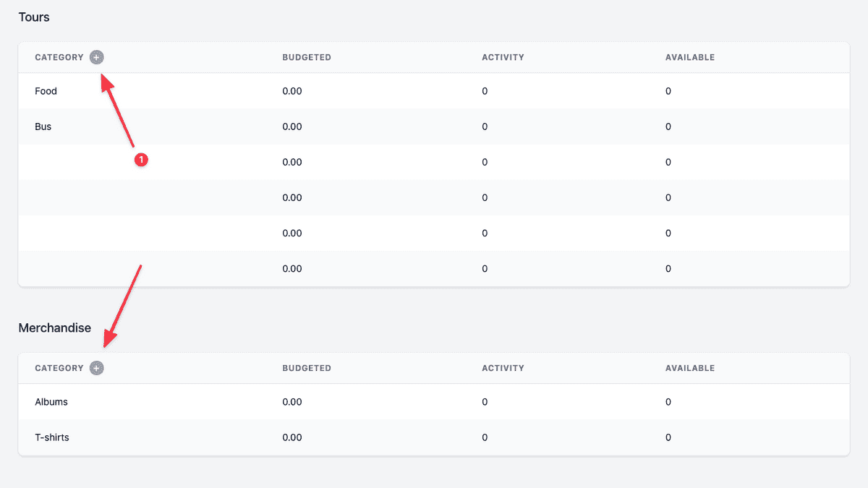Select the T-shirts category name
Screen dimensions: 868x488
pos(52,437)
